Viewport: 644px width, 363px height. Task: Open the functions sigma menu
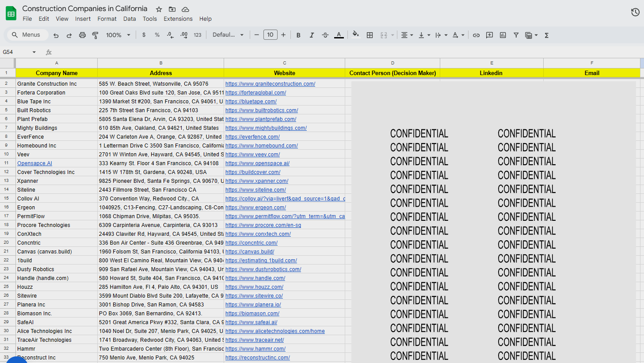point(547,35)
